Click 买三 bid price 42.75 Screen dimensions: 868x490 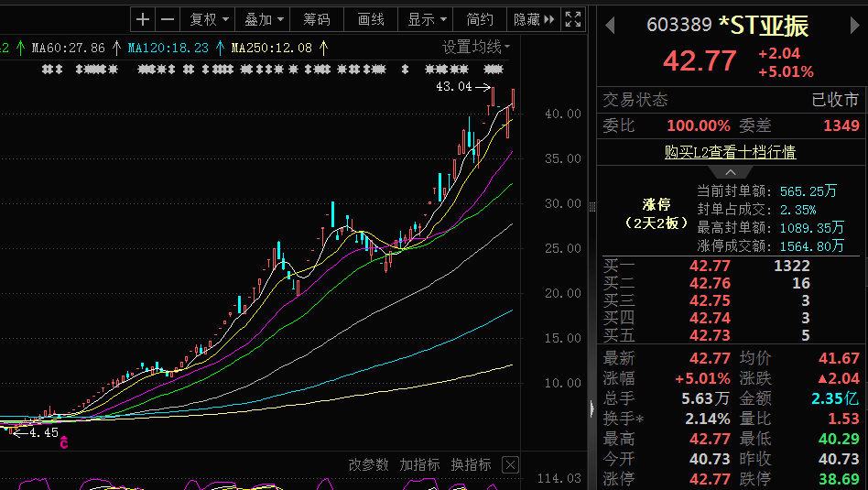(710, 300)
